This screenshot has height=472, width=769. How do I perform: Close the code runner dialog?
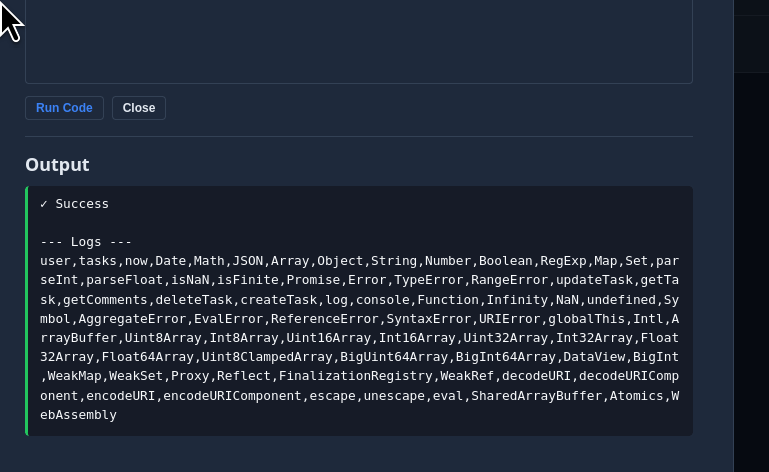[x=139, y=108]
